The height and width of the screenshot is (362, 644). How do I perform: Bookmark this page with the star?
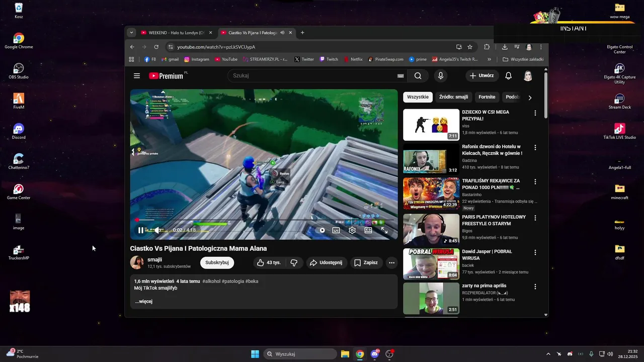point(470,47)
